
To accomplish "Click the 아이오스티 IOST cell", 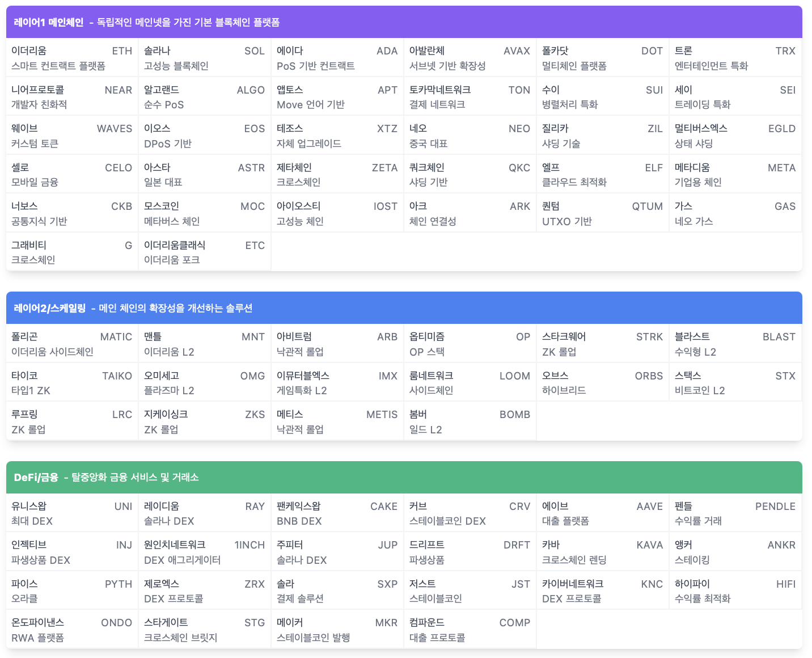I will [337, 213].
